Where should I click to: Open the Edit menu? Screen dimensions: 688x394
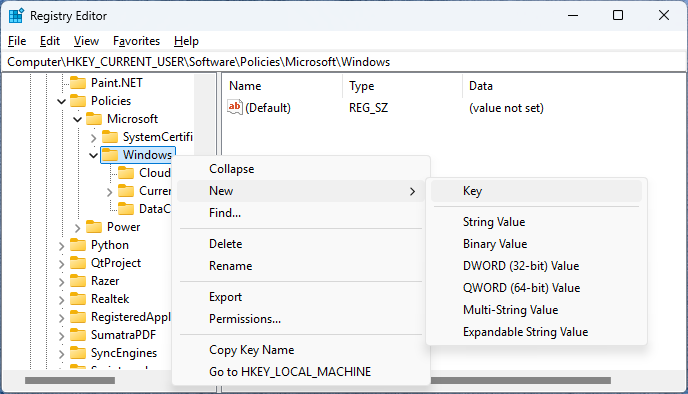[50, 41]
